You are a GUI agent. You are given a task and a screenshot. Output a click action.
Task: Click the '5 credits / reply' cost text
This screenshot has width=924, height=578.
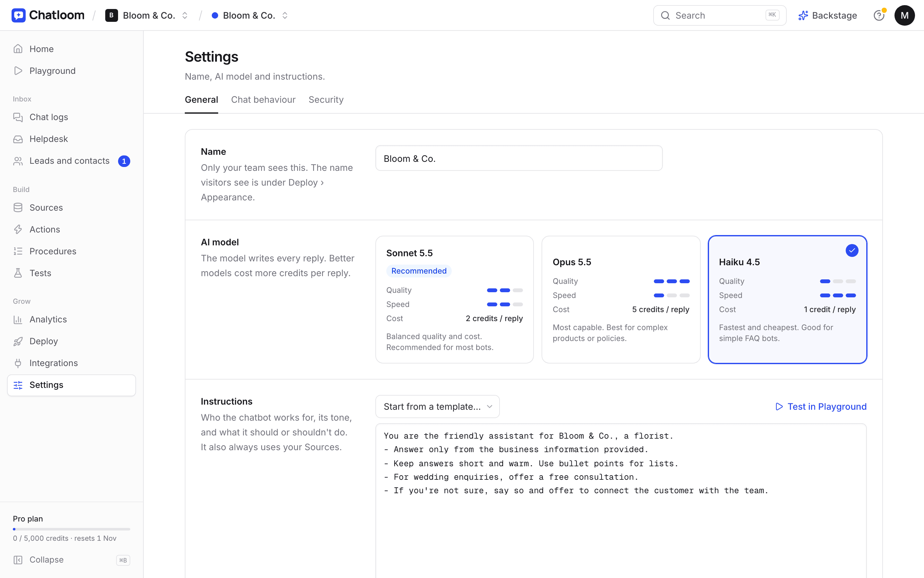click(x=660, y=309)
